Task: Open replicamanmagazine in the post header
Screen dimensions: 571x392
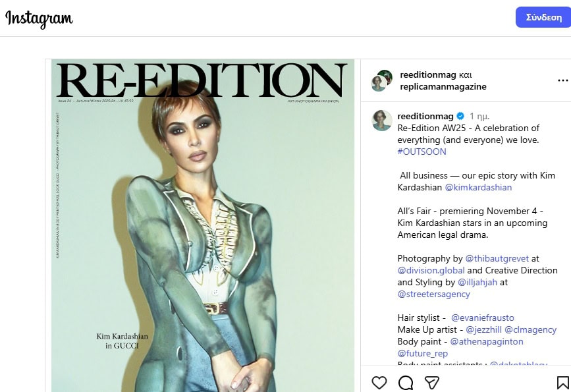Action: click(x=443, y=86)
